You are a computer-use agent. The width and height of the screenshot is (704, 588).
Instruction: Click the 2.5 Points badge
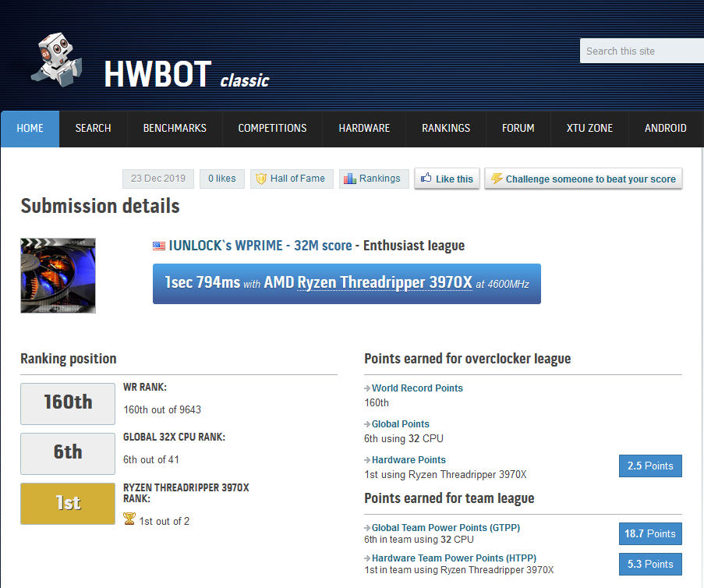coord(650,466)
